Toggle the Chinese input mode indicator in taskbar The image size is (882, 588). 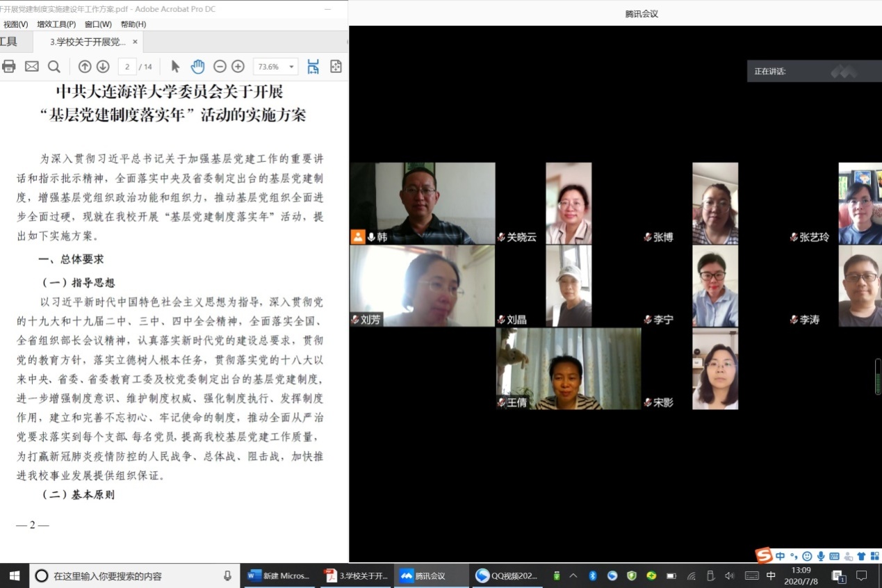771,575
